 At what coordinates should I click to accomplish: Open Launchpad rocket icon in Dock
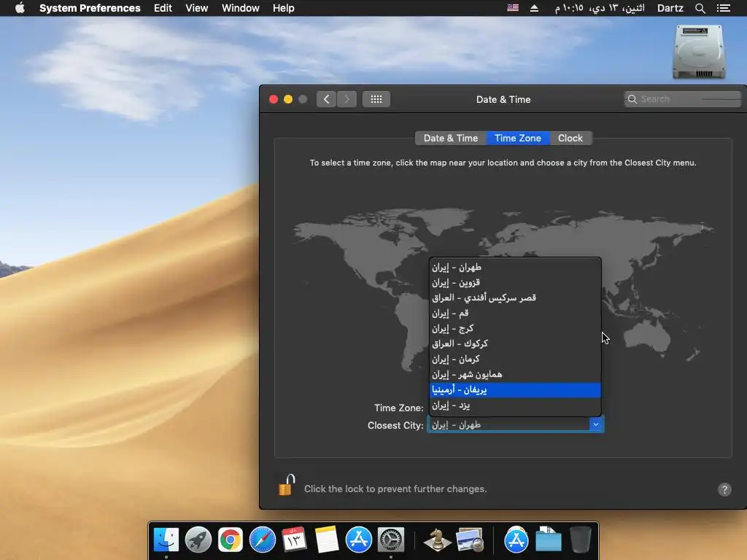[198, 540]
